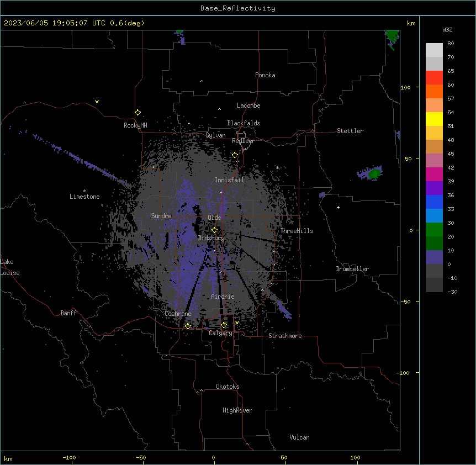Select the Lake Louise label

(x=10, y=267)
